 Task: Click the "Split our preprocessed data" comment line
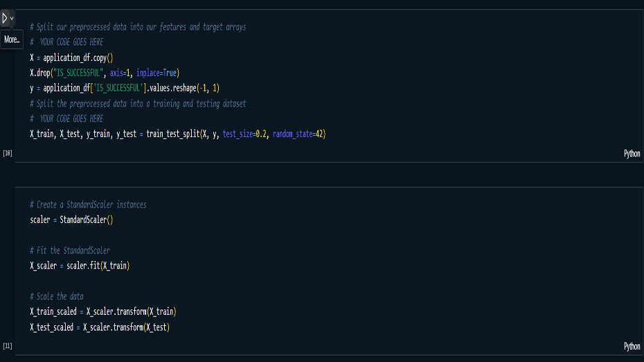coord(138,27)
